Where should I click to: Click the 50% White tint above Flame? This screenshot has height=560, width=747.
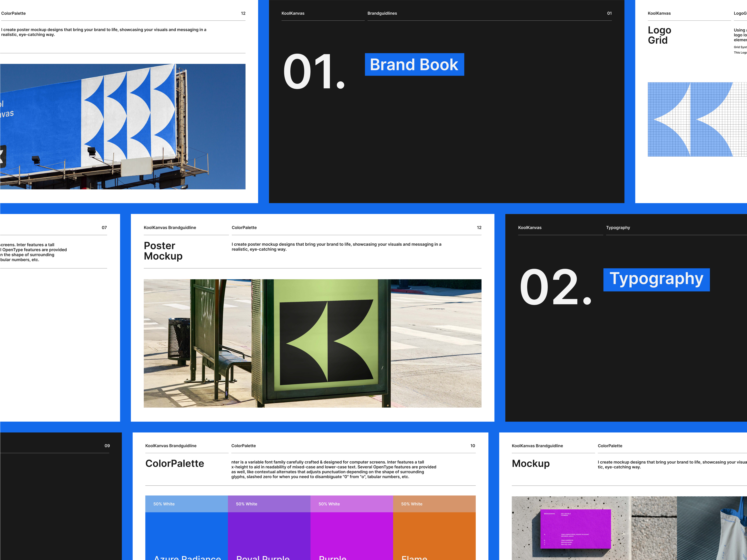click(x=434, y=504)
